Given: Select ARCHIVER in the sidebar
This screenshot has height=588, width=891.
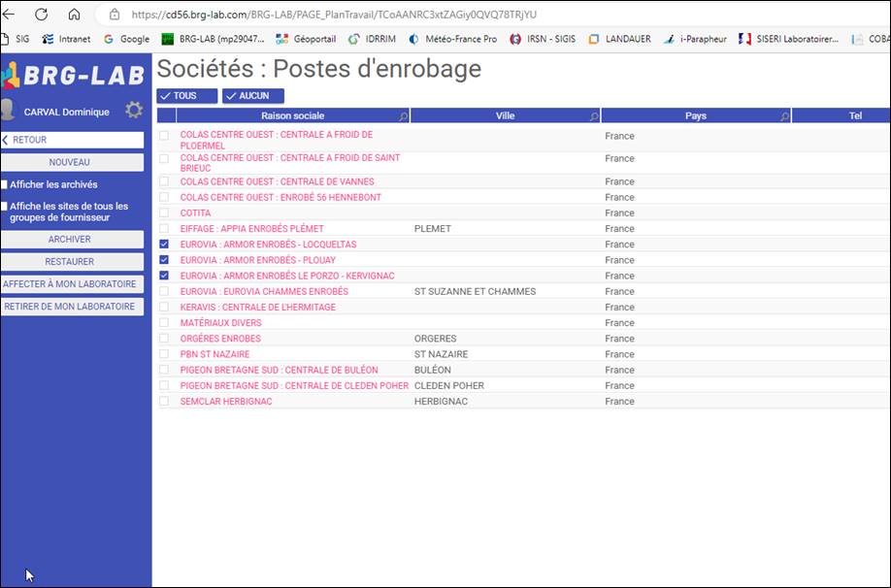Looking at the screenshot, I should (72, 239).
